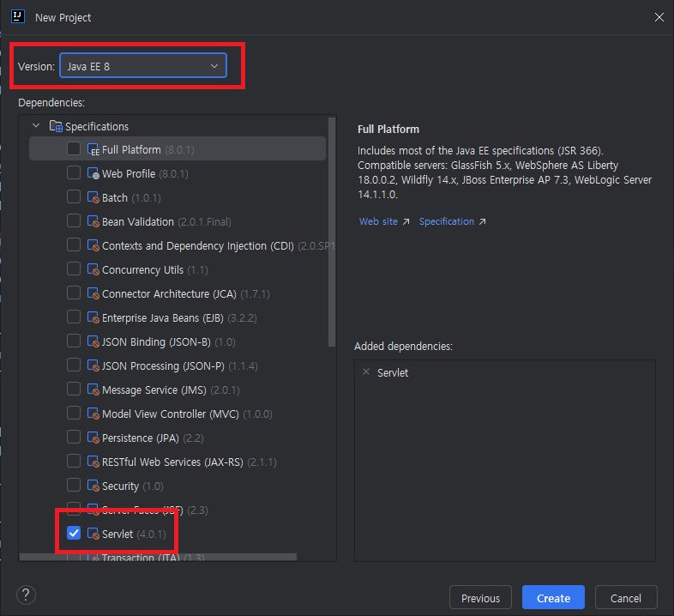Click the Create button
This screenshot has height=616, width=674.
[553, 597]
